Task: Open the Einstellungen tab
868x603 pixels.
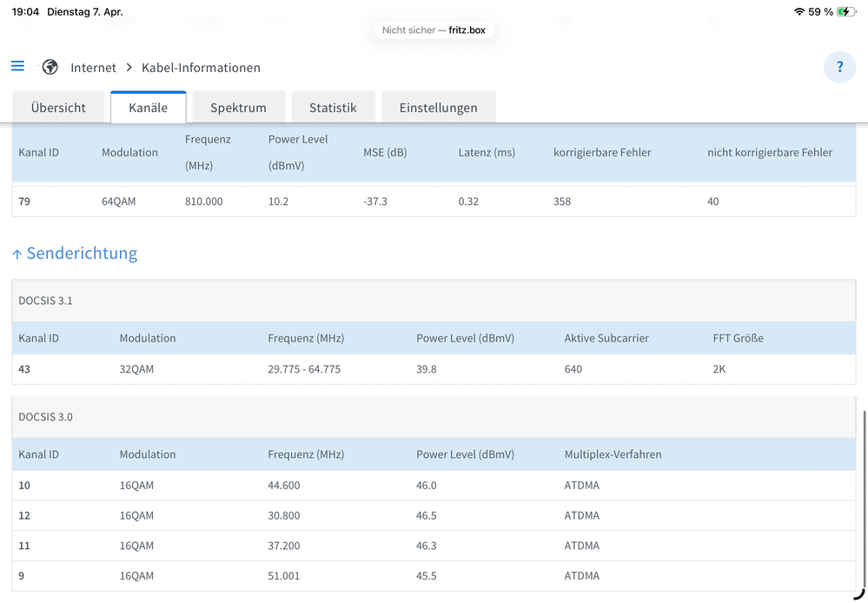Action: pyautogui.click(x=439, y=107)
